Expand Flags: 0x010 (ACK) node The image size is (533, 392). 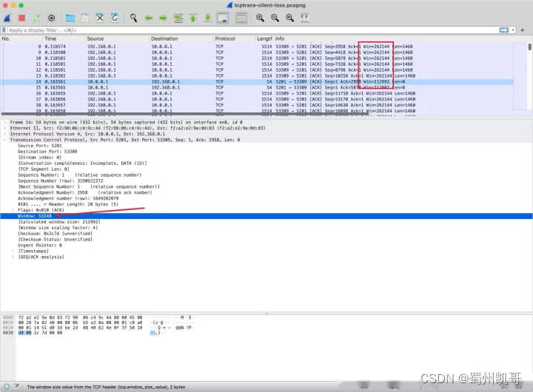13,210
